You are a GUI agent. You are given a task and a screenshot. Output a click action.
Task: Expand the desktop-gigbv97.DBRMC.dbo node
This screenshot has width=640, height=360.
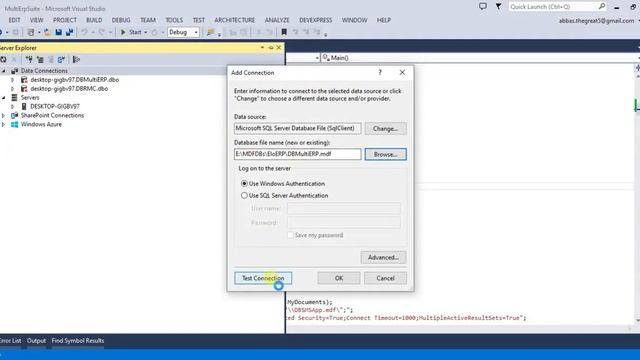[12, 89]
